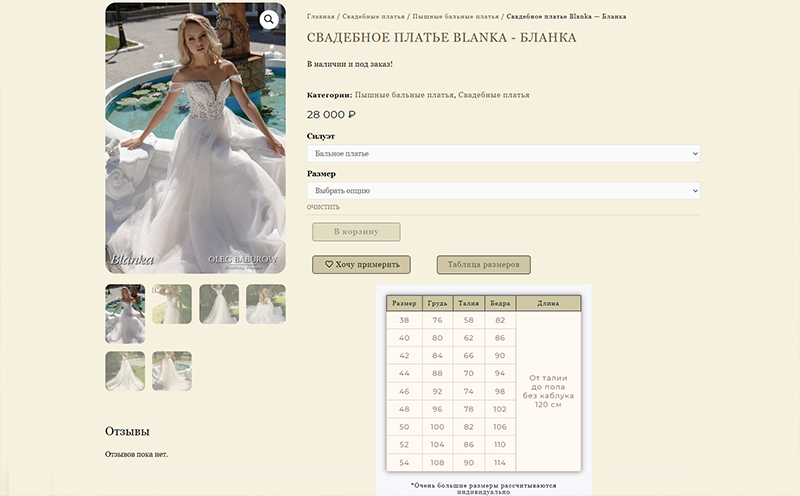Select second thumbnail in first gallery row
Viewport: 800px width, 496px height.
(172, 304)
